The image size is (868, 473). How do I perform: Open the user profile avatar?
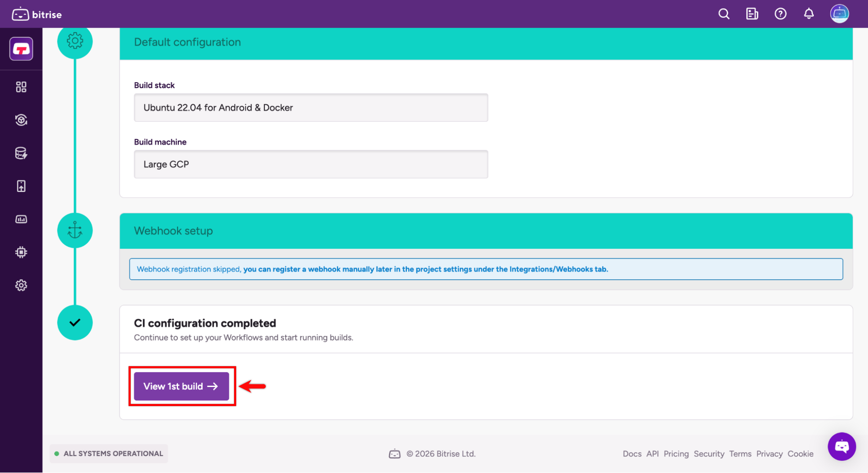tap(839, 14)
